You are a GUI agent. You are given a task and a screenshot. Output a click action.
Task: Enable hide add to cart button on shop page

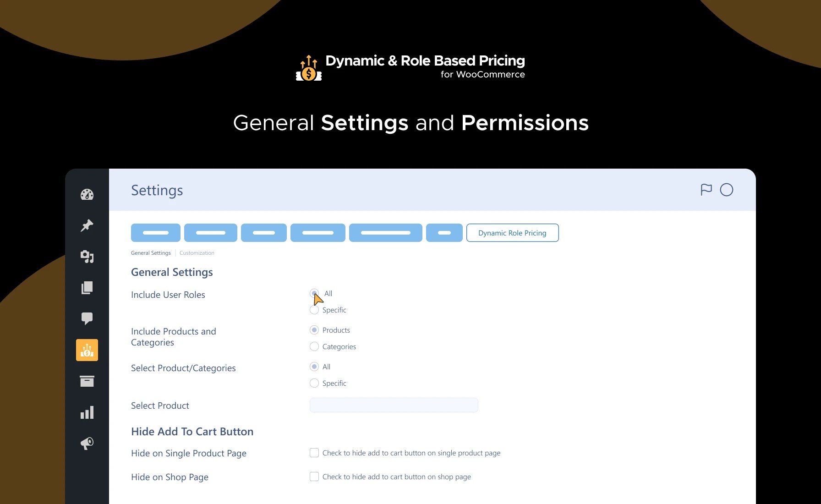(x=314, y=477)
